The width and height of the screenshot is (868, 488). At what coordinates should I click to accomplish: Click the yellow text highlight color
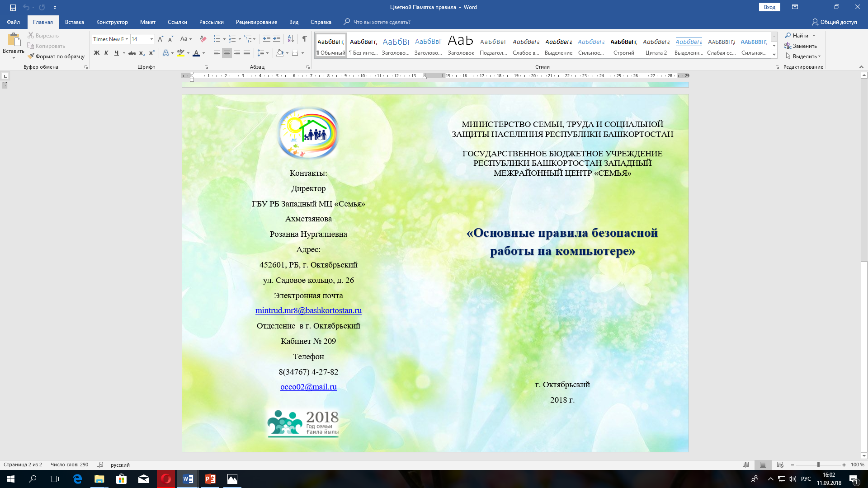[x=181, y=53]
